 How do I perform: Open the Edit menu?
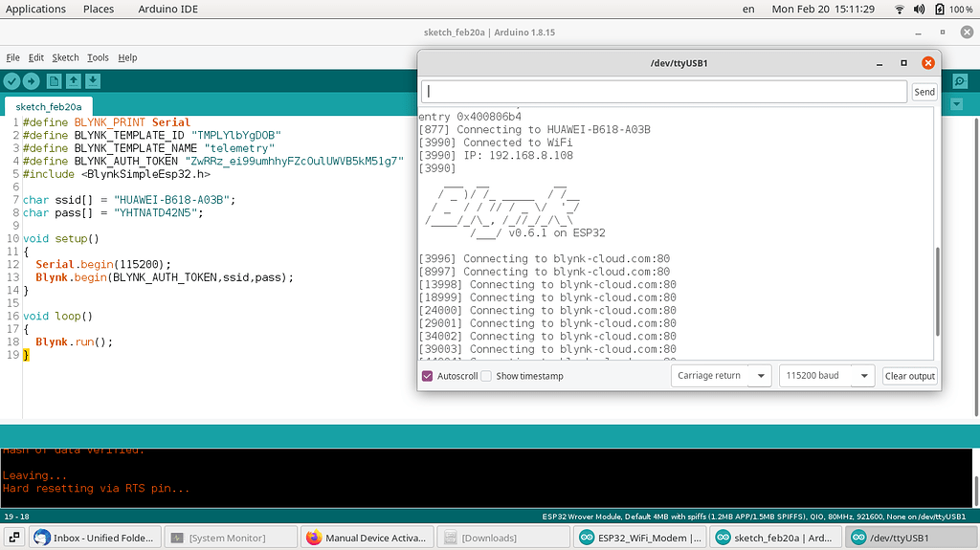36,57
